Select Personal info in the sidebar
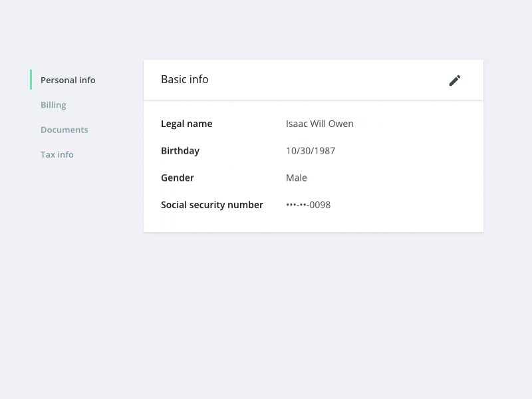Image resolution: width=532 pixels, height=399 pixels. click(x=68, y=80)
